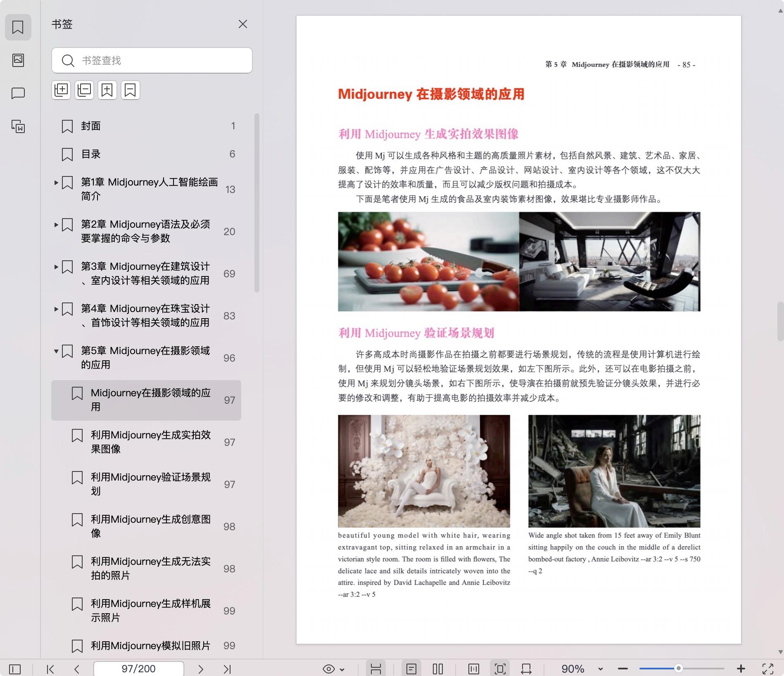
Task: Close the 书签 panel
Action: pos(243,24)
